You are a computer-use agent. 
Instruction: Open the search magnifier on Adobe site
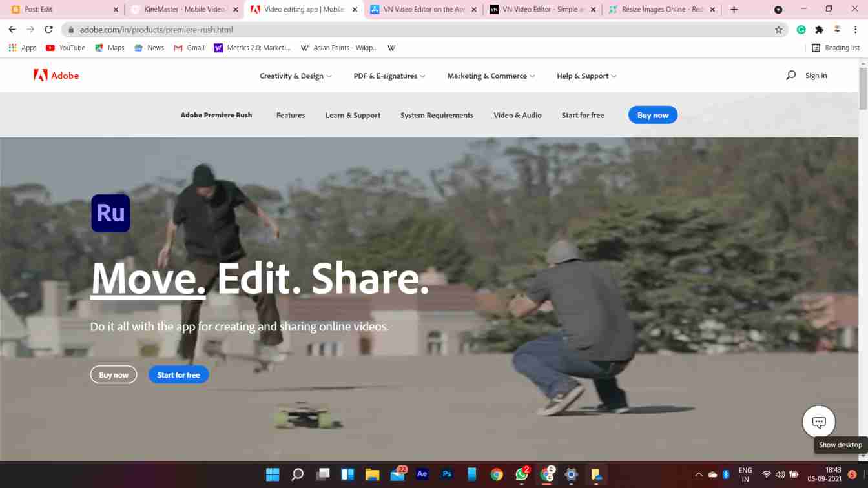[790, 76]
